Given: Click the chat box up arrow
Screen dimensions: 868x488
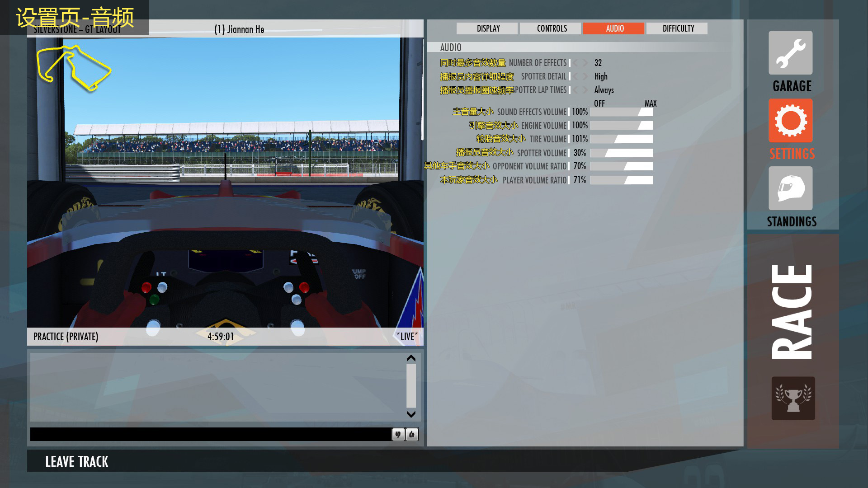Looking at the screenshot, I should tap(411, 358).
